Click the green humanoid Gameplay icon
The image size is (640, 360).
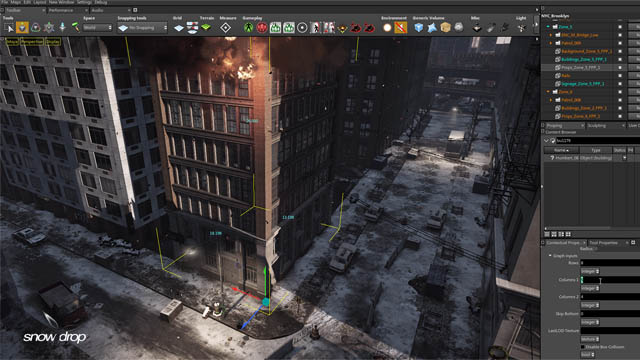[x=248, y=28]
